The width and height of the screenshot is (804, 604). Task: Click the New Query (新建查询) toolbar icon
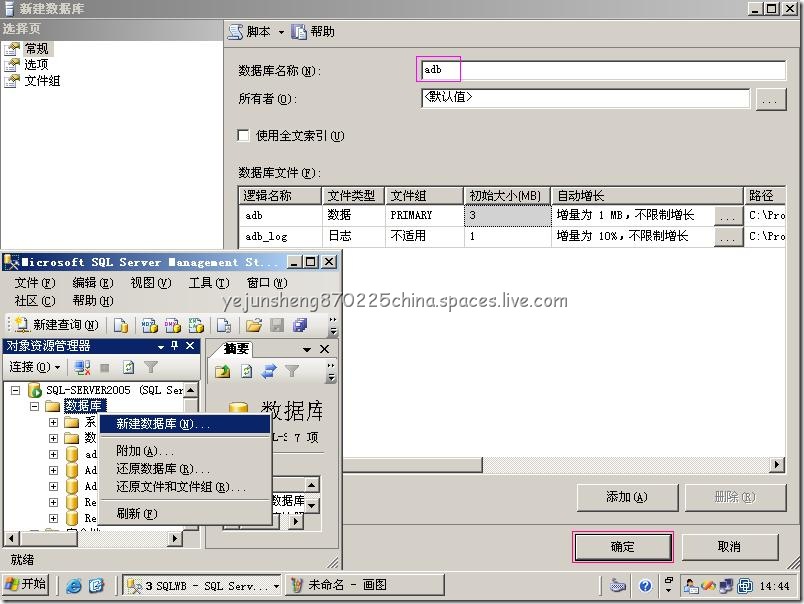[x=22, y=325]
